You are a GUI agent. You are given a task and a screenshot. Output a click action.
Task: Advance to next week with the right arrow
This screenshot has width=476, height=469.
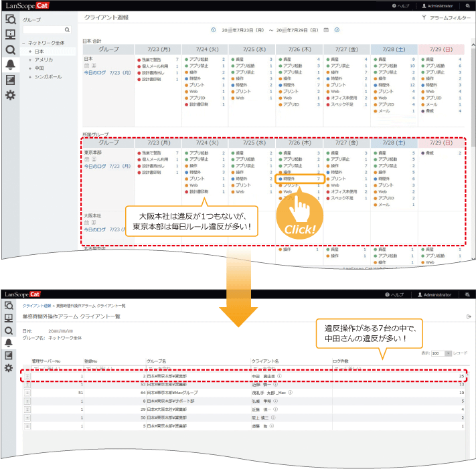337,30
